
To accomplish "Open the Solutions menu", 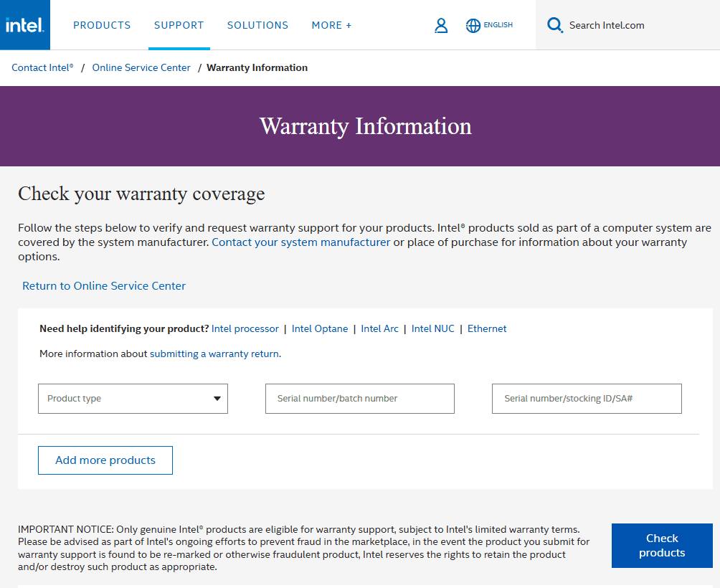I will pyautogui.click(x=257, y=25).
